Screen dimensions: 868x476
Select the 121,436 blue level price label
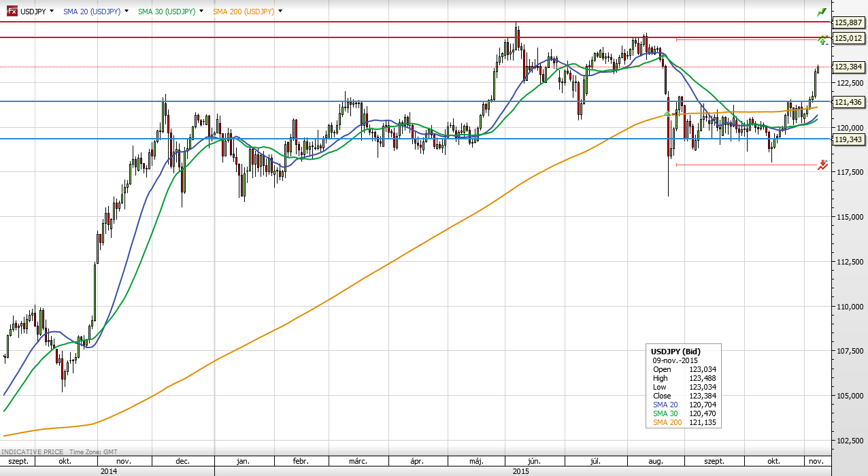coord(848,101)
